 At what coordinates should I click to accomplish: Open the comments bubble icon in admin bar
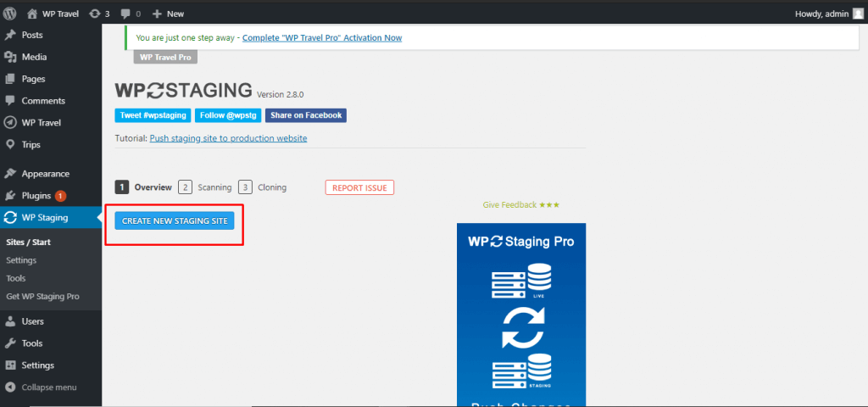click(125, 14)
